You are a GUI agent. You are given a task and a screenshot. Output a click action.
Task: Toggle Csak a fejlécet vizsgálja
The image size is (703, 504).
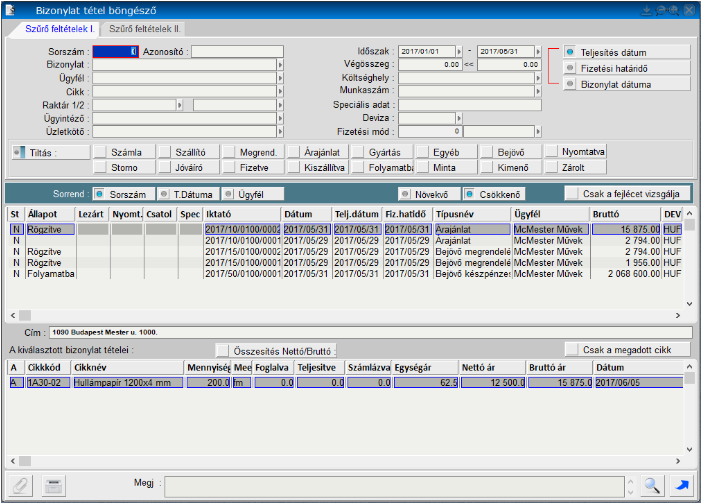click(627, 193)
